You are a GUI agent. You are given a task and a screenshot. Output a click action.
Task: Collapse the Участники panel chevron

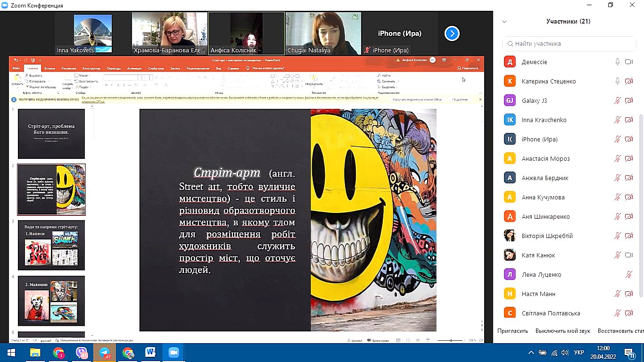(x=504, y=21)
